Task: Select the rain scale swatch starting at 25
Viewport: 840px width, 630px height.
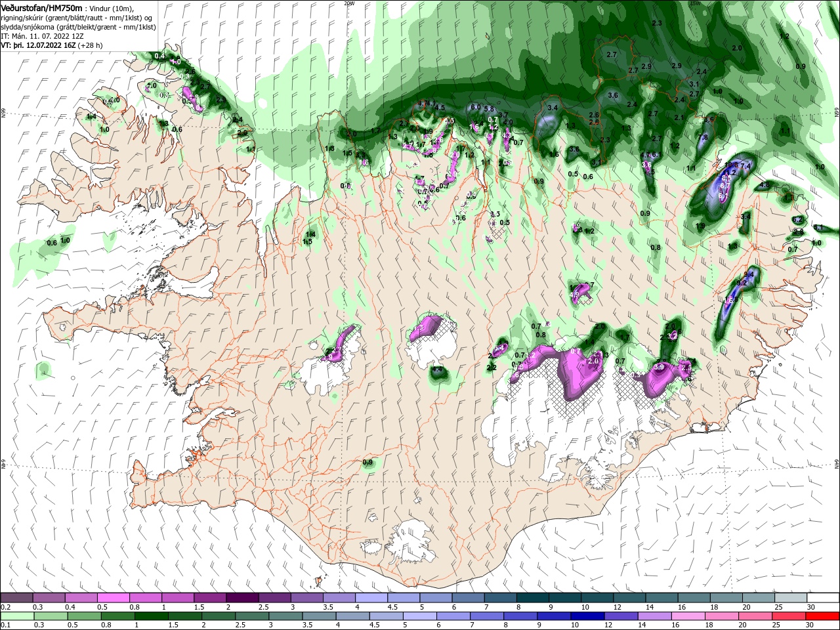Action: click(788, 616)
